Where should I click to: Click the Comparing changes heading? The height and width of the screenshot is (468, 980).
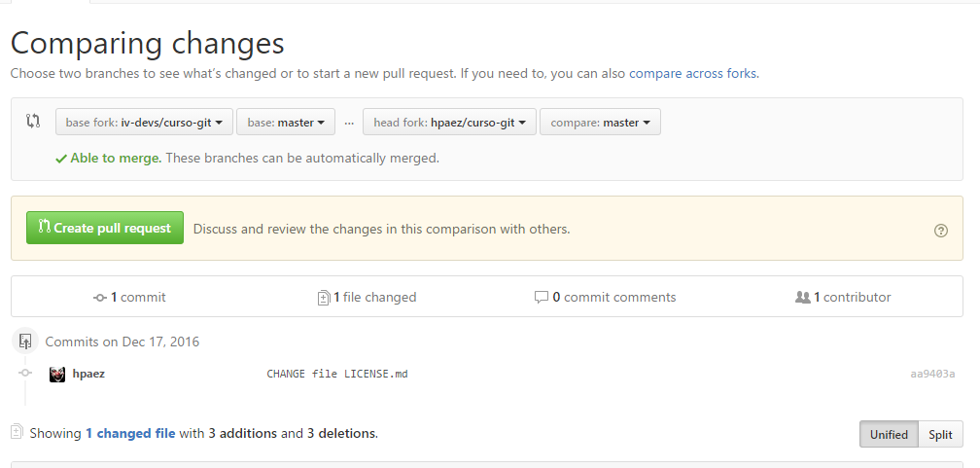(148, 43)
